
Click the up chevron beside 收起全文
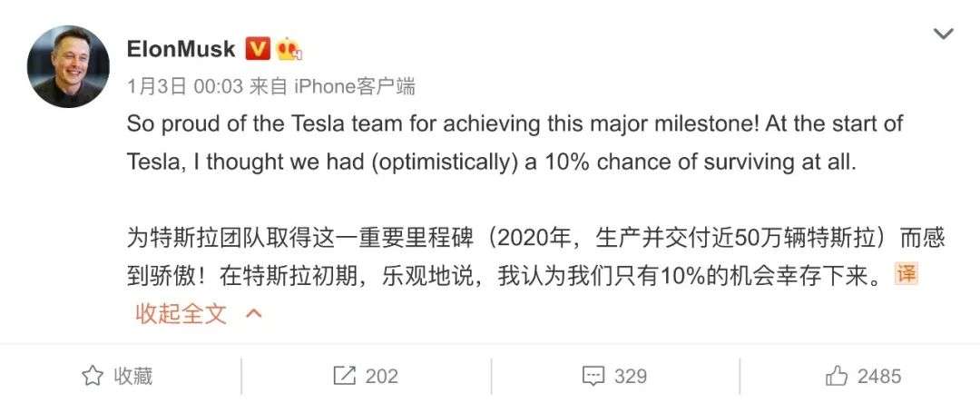(254, 314)
